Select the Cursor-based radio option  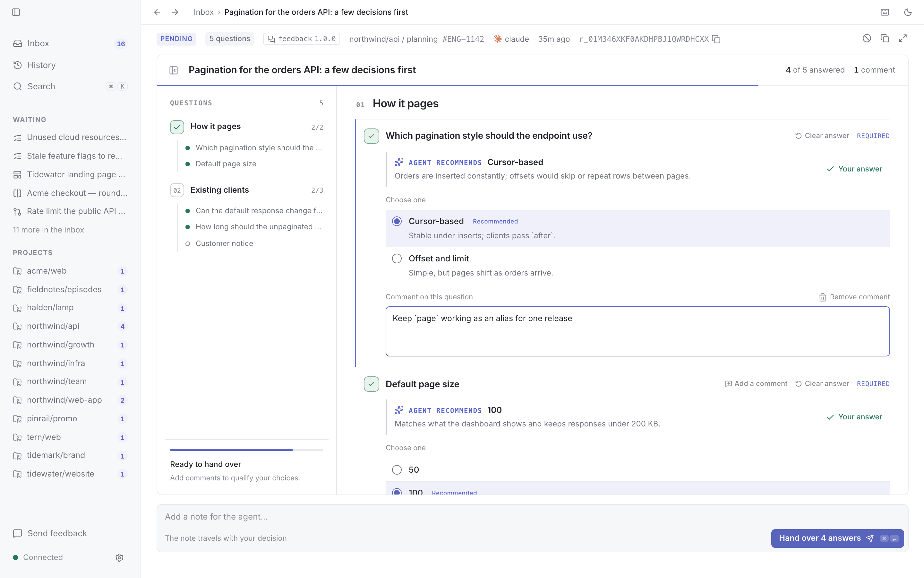click(397, 221)
